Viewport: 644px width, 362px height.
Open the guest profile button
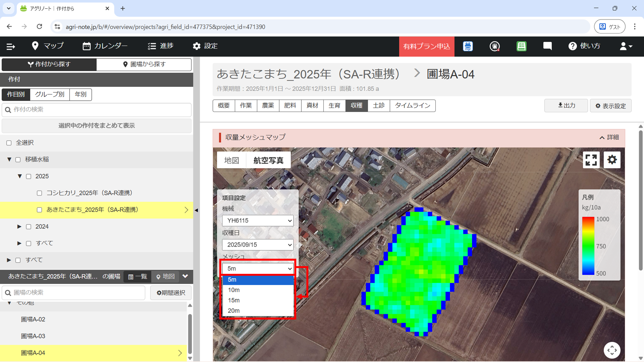click(610, 27)
